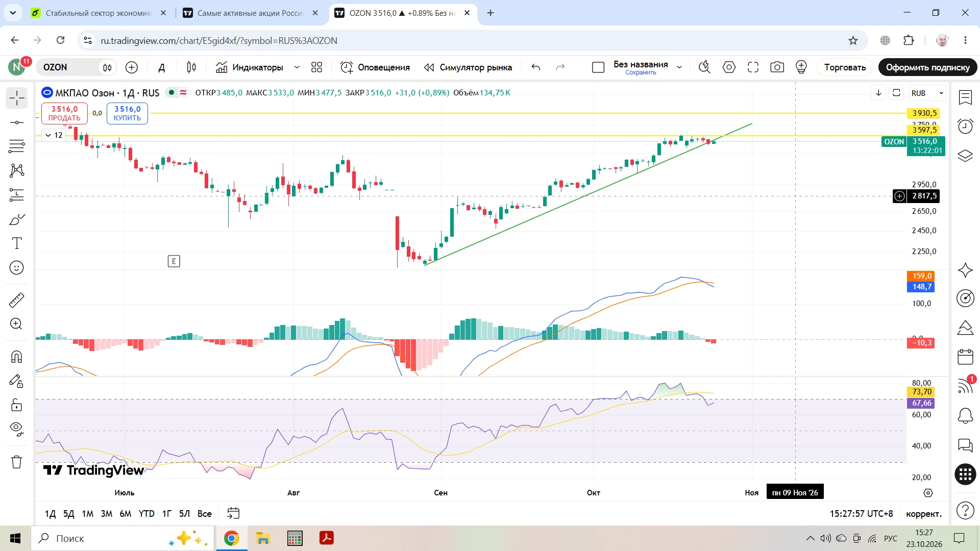Open the layout selection square icon

coord(598,67)
